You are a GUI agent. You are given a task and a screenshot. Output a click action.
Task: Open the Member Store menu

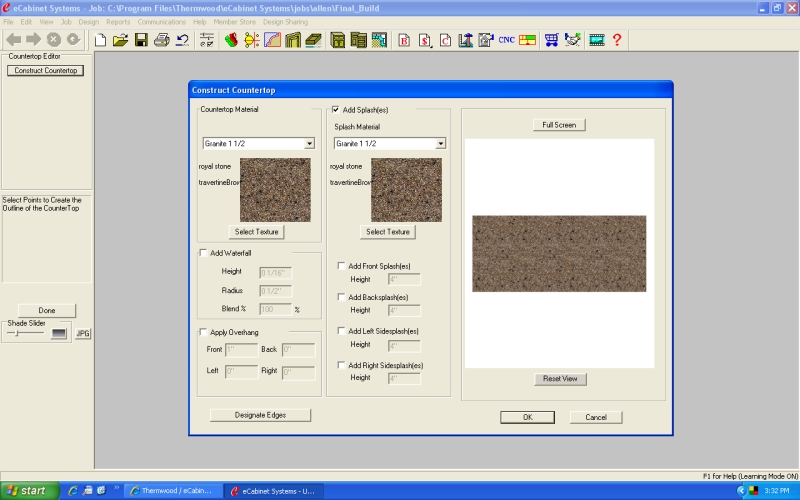pyautogui.click(x=235, y=22)
